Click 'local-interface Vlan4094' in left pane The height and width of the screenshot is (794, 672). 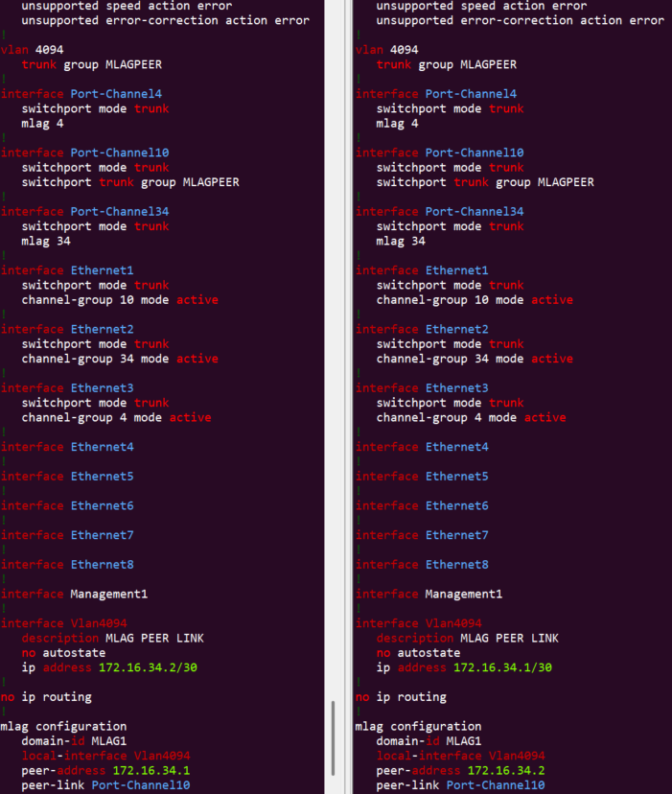tap(105, 756)
